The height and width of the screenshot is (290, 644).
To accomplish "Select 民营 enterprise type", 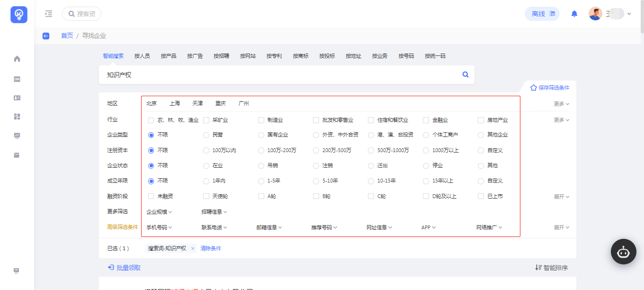I will coord(206,135).
